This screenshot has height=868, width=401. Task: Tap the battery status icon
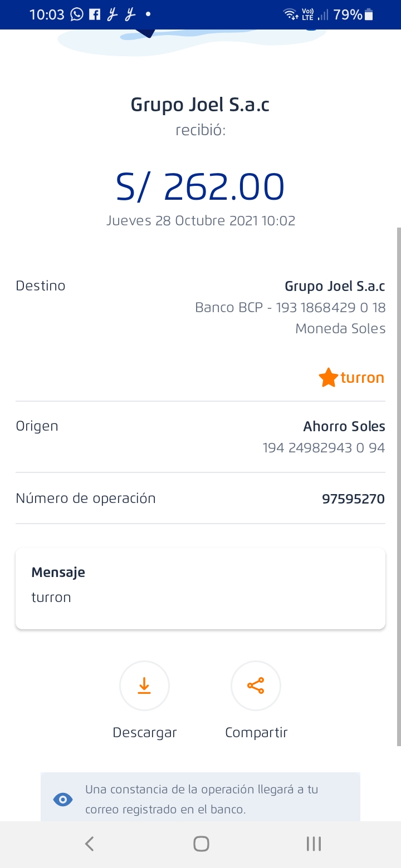point(369,14)
